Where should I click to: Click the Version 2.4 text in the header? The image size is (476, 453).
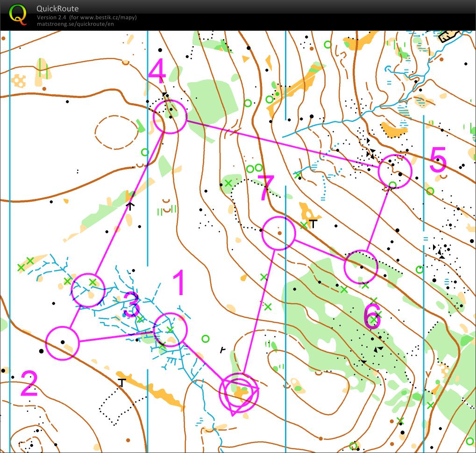pyautogui.click(x=52, y=18)
